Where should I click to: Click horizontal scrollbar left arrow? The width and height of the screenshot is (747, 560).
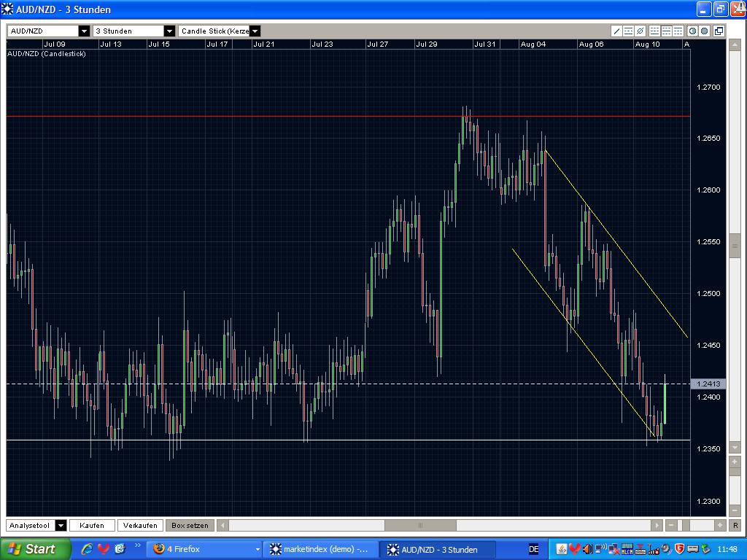(222, 525)
